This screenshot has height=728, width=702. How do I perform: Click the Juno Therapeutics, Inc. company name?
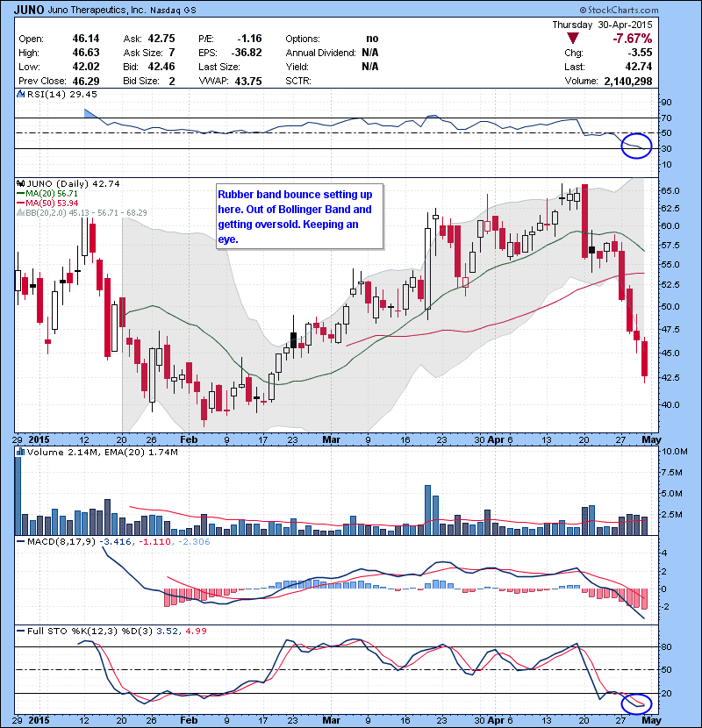tap(97, 10)
